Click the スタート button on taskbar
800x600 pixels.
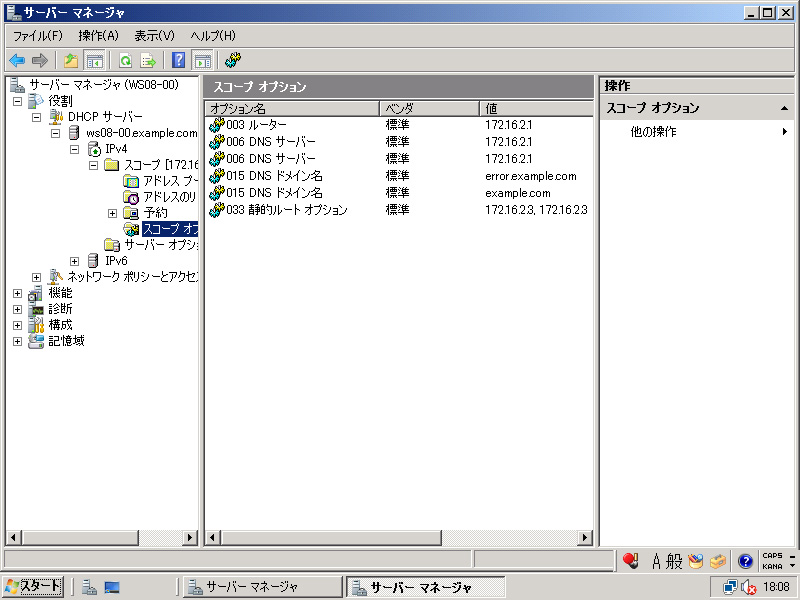(x=34, y=586)
